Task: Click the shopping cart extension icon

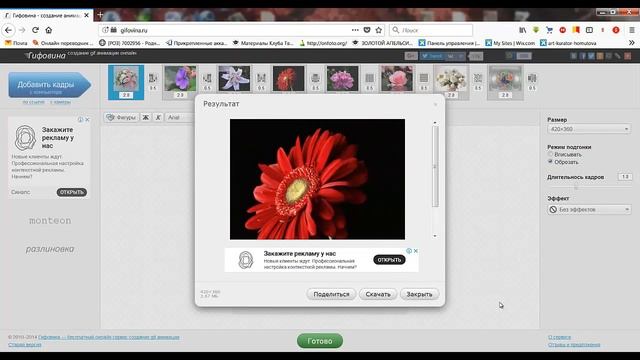Action: point(549,30)
